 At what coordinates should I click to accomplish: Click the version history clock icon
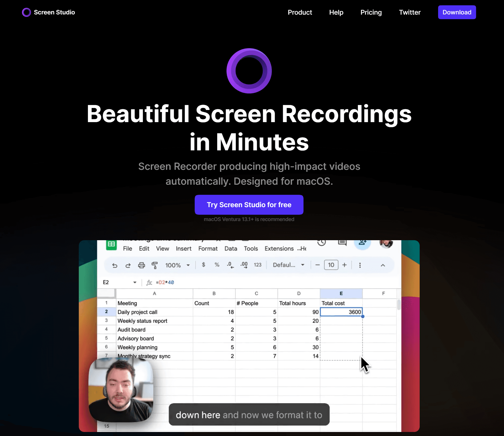pos(321,242)
